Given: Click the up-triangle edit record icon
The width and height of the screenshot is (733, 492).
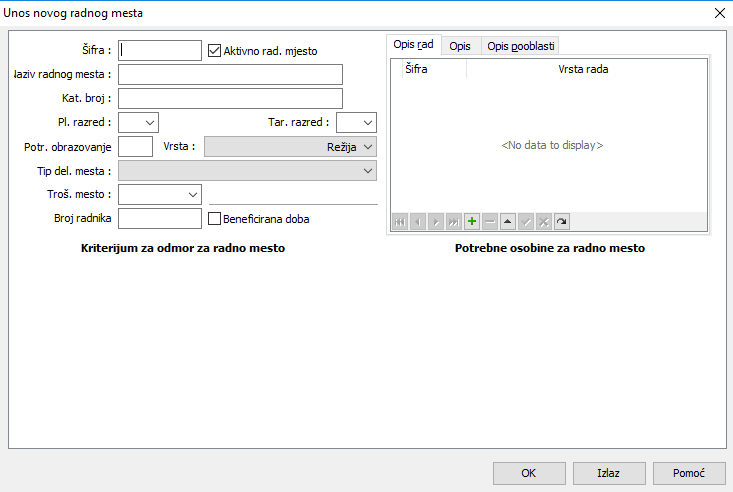Looking at the screenshot, I should coord(508,221).
